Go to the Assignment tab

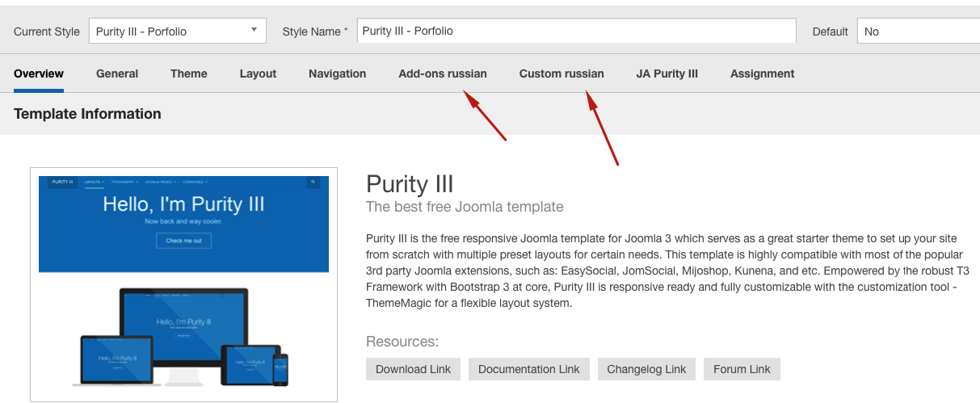click(762, 73)
